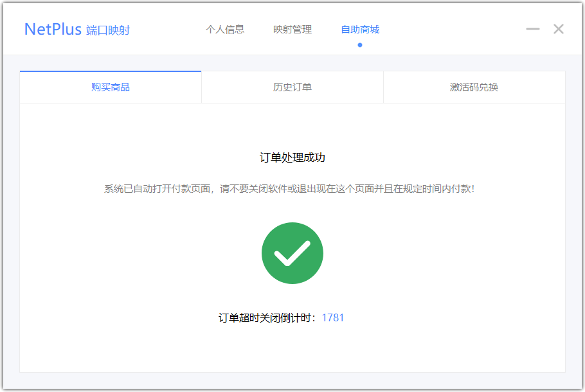Switch to the 历史订单 tab
The width and height of the screenshot is (585, 392).
click(292, 87)
